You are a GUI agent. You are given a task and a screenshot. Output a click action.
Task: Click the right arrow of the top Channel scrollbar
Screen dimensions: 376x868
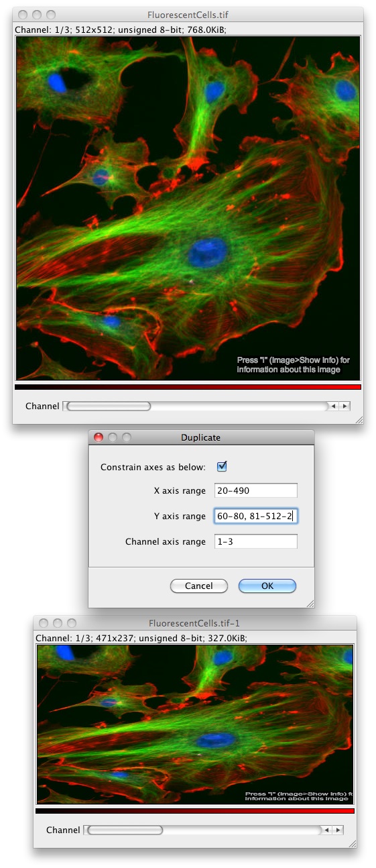click(344, 406)
